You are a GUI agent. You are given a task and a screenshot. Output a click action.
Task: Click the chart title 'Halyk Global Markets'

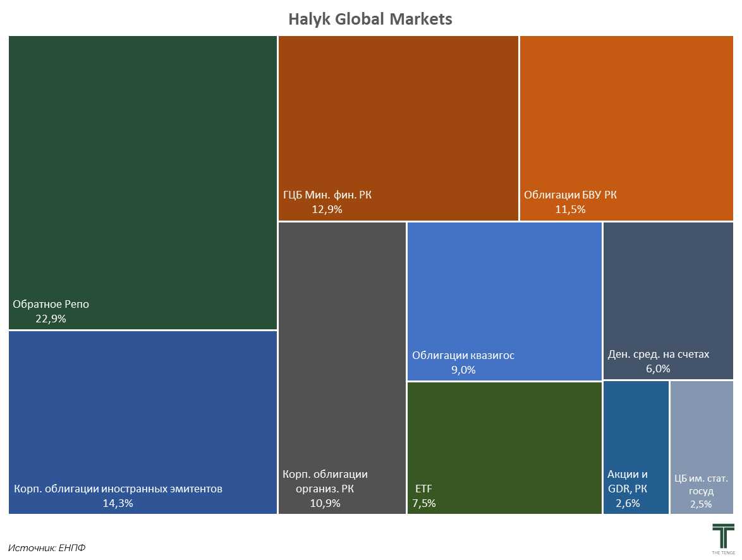(x=370, y=19)
